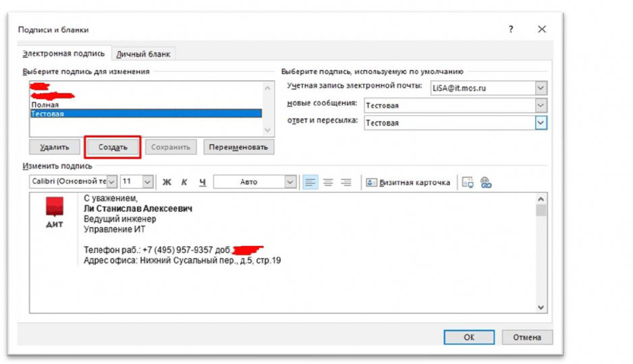Expand the Calibri font name dropdown
The height and width of the screenshot is (364, 633).
111,182
